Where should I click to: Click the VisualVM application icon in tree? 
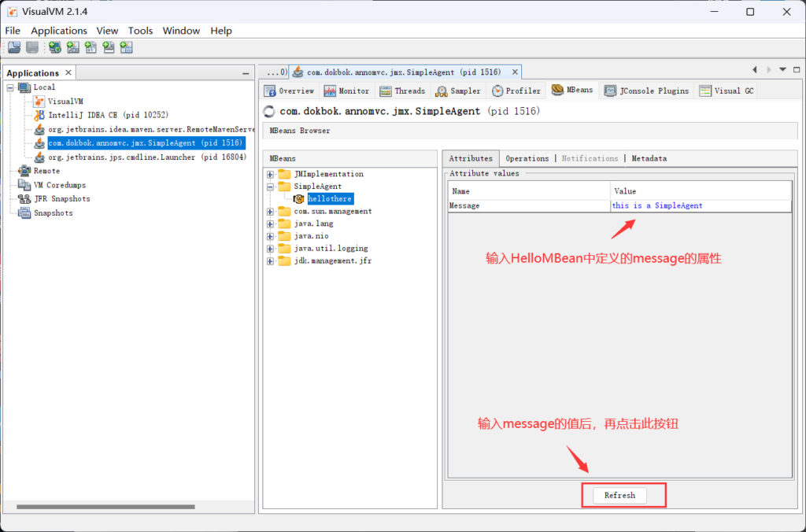tap(39, 102)
